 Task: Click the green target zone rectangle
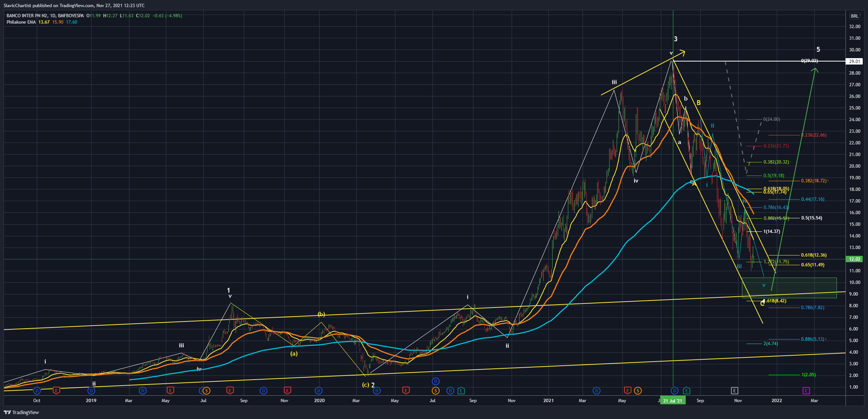point(789,288)
